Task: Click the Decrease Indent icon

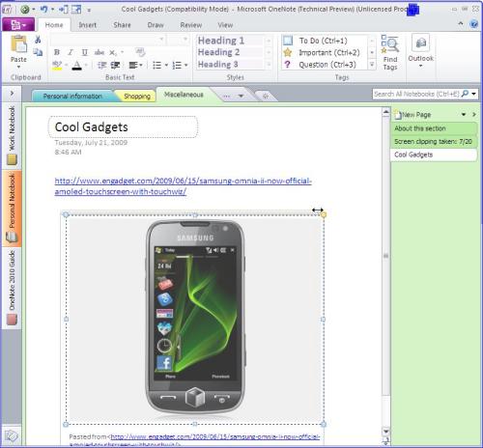Action: (101, 66)
